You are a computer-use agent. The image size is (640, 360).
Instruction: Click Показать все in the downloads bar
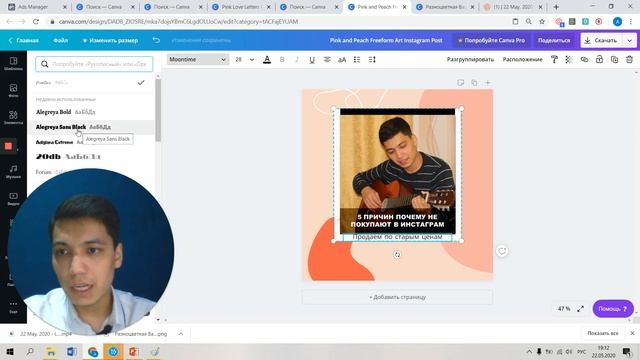603,333
